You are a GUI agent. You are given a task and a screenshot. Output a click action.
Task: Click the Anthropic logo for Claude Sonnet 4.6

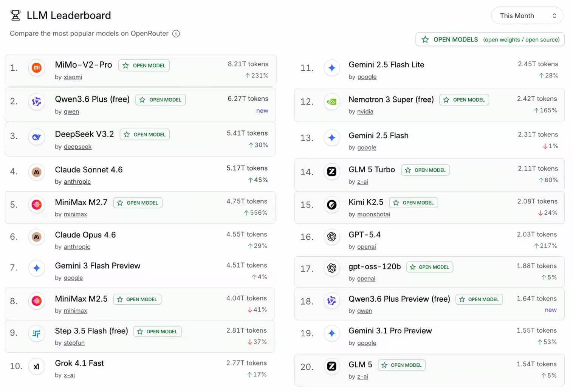click(37, 172)
